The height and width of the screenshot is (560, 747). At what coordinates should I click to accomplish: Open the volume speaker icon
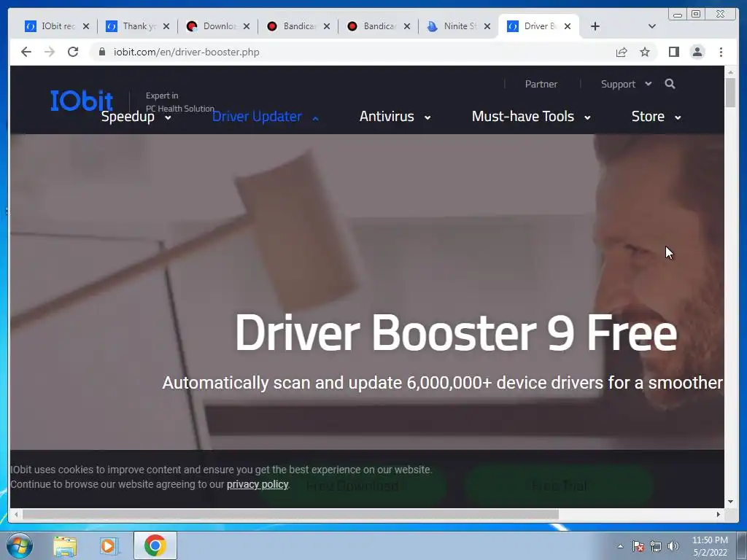coord(673,546)
